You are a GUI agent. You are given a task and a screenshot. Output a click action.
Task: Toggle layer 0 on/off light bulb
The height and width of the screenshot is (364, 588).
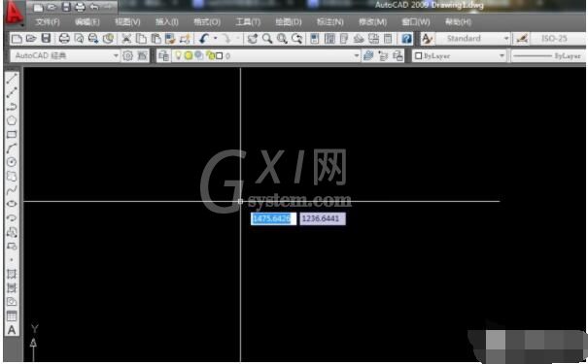coord(178,55)
